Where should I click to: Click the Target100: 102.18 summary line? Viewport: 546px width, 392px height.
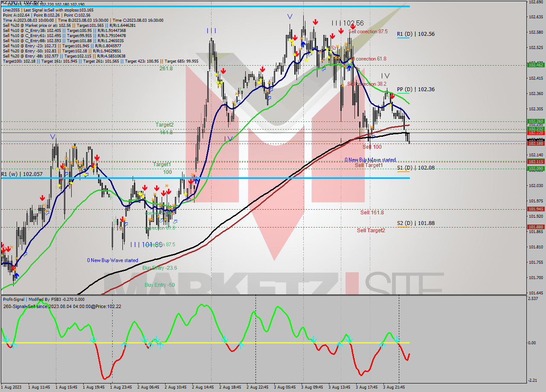100,61
